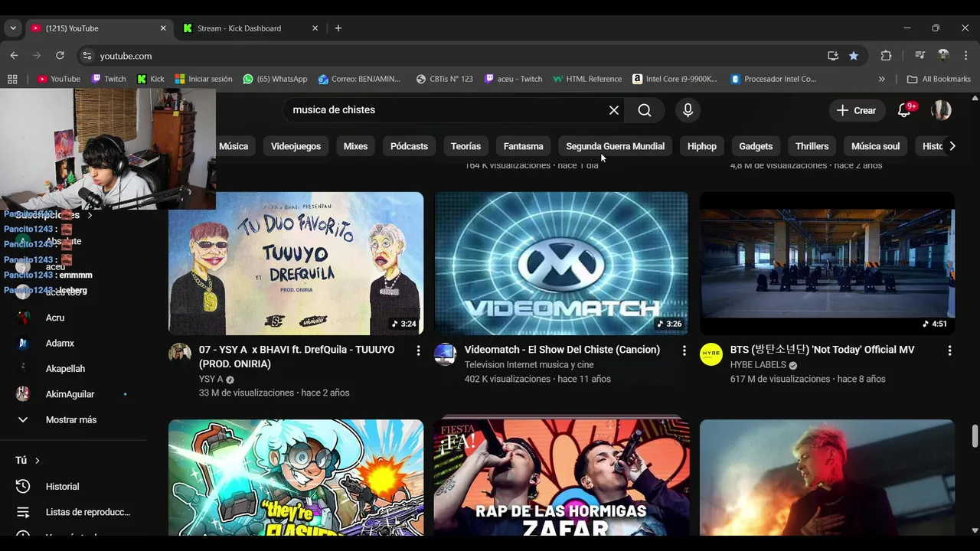Screen dimensions: 980x551
Task: Open the tab search dropdown arrow
Action: [x=13, y=28]
